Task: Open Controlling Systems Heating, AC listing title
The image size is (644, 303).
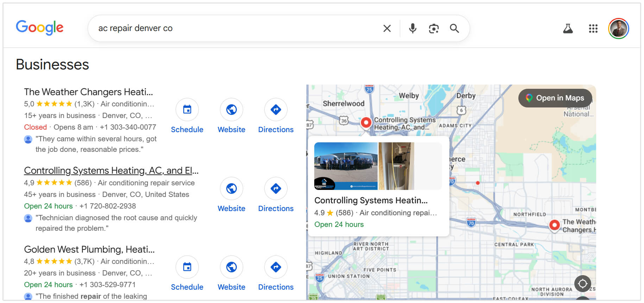Action: tap(111, 171)
